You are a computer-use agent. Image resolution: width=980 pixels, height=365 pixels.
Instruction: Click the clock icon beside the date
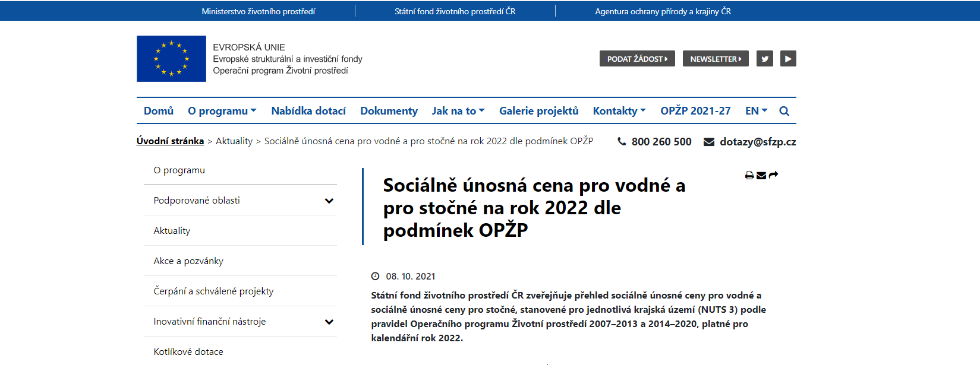coord(375,276)
